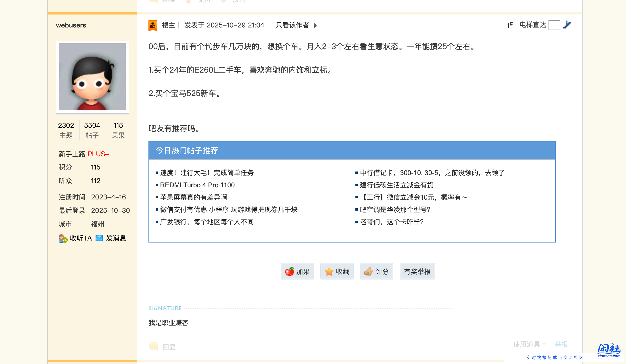Click the user's avatar picture

tap(92, 77)
